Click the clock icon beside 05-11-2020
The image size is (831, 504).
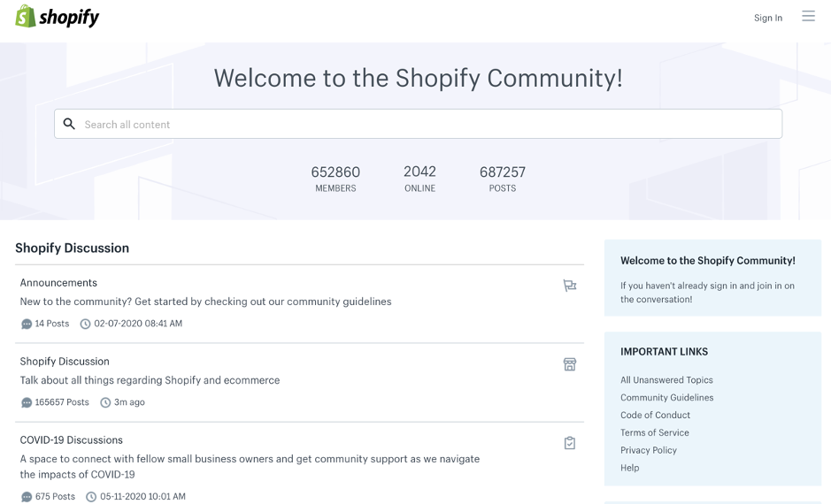coord(91,497)
